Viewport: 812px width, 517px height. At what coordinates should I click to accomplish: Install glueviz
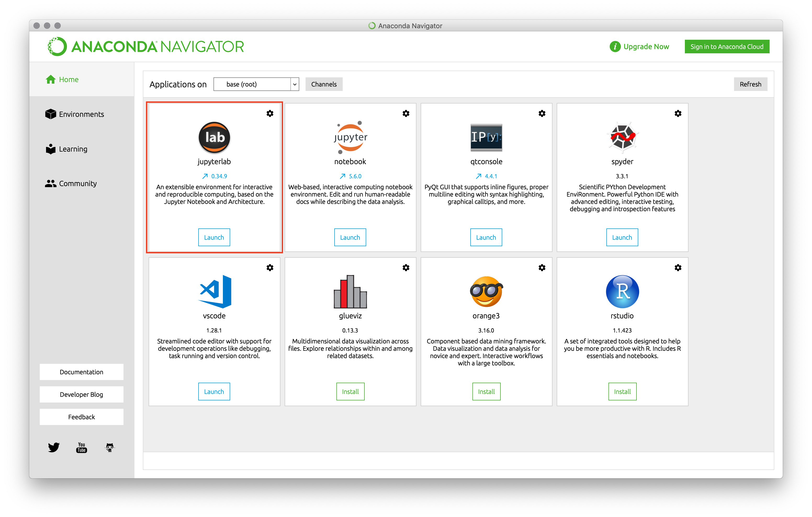(x=350, y=391)
